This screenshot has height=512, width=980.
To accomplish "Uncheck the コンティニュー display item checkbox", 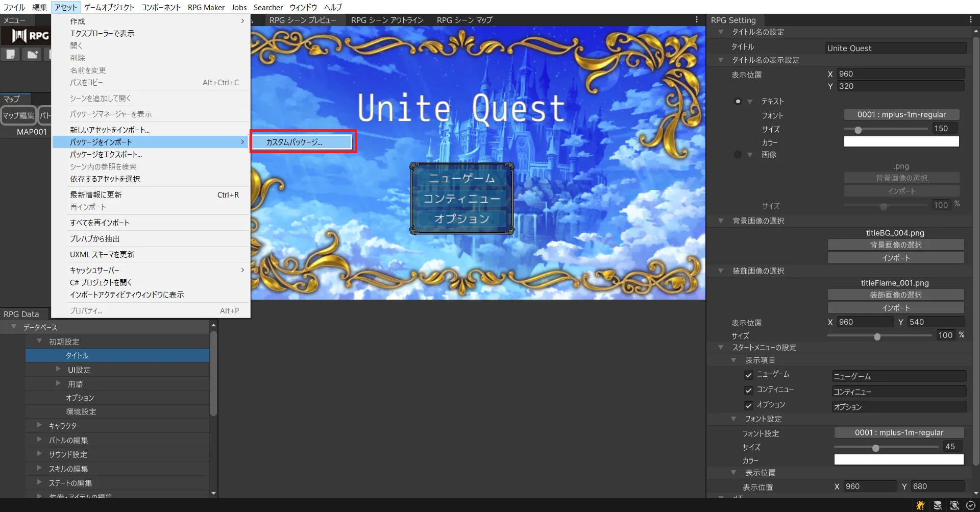I will 749,391.
